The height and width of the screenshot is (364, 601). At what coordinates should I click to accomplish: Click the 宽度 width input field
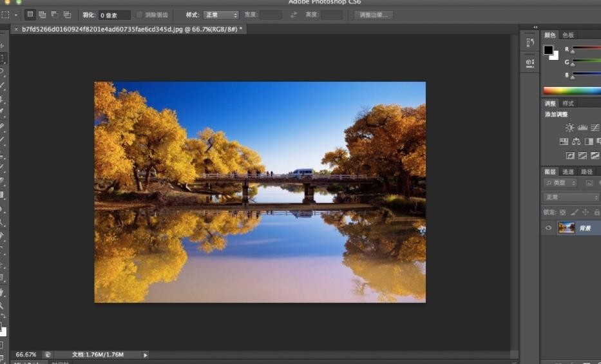pyautogui.click(x=271, y=15)
